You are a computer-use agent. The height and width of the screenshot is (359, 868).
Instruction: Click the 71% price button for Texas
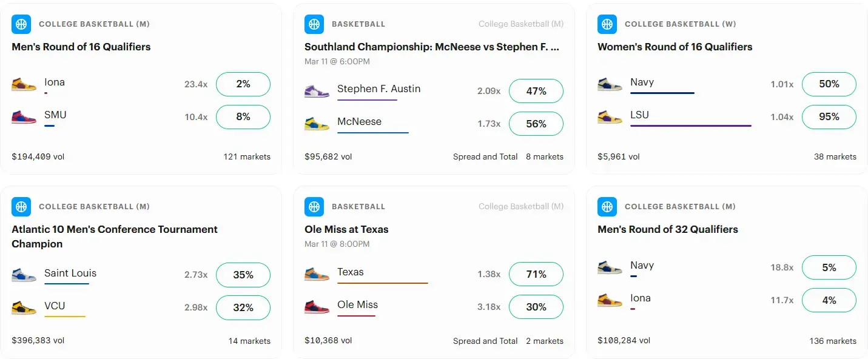(x=536, y=274)
